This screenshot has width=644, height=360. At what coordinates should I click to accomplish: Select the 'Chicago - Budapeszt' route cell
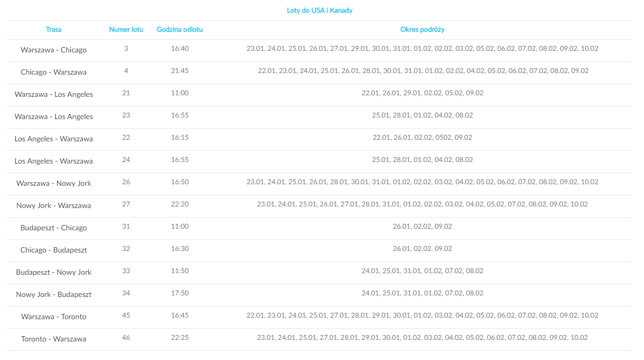53,250
